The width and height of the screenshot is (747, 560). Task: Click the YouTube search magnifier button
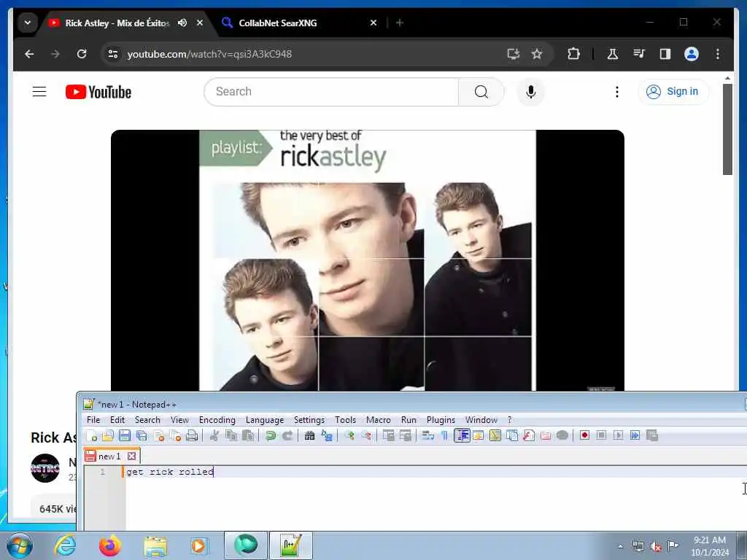(481, 91)
